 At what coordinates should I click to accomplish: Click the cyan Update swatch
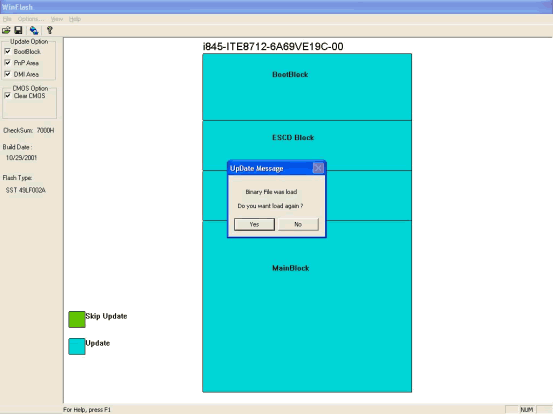tap(77, 346)
